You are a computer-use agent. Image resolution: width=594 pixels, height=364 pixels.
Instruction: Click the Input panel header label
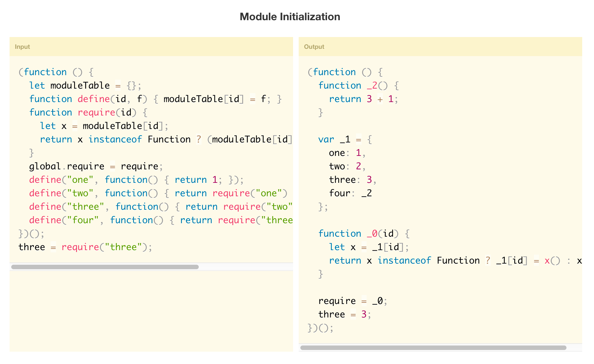[x=22, y=47]
